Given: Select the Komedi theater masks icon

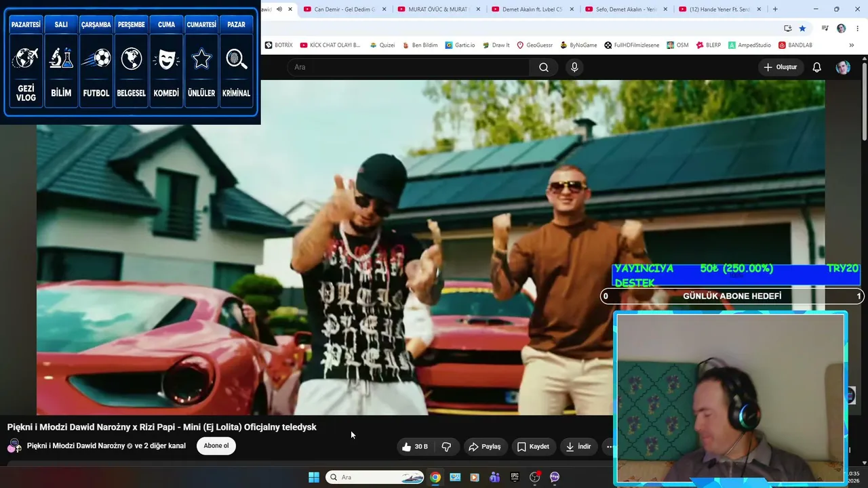Looking at the screenshot, I should [166, 58].
